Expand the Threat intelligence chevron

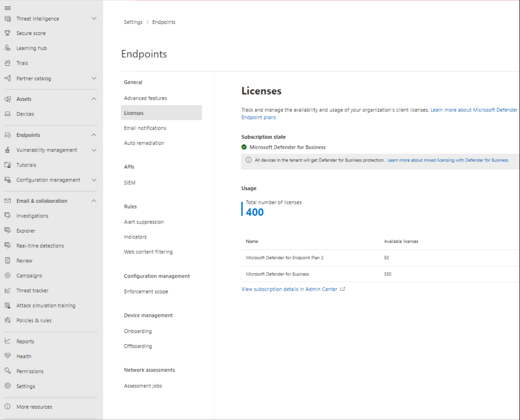click(x=94, y=19)
